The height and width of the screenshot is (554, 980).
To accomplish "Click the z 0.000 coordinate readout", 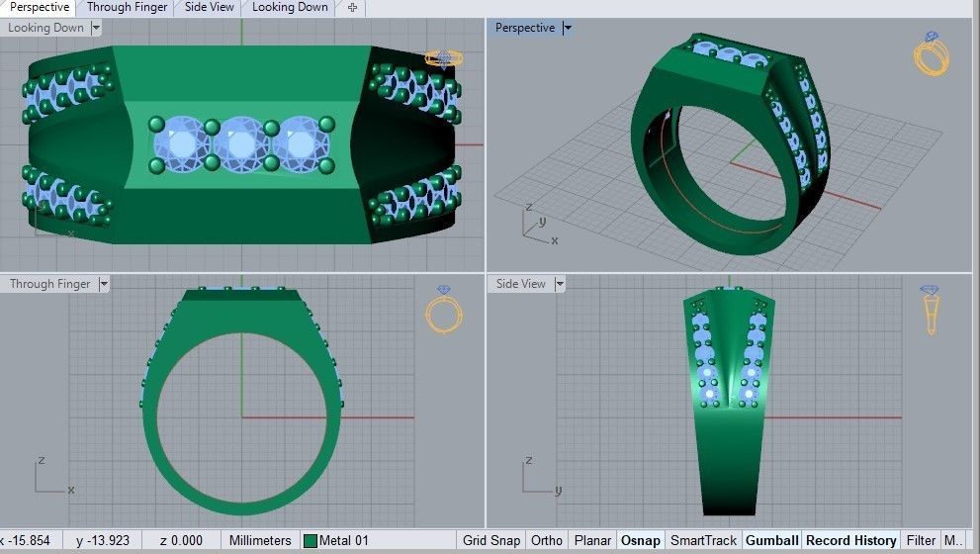I will tap(181, 540).
